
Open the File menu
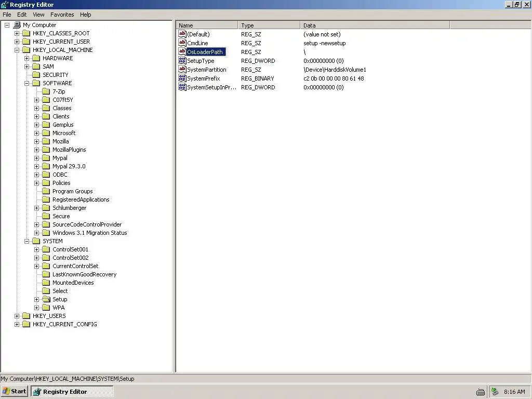(x=7, y=15)
